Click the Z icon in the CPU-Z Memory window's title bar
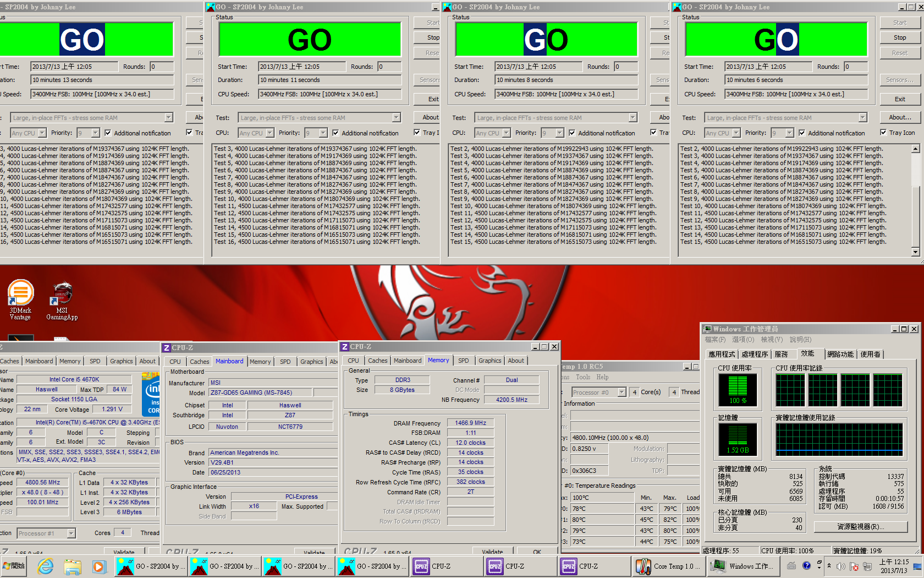This screenshot has width=924, height=578. click(344, 347)
